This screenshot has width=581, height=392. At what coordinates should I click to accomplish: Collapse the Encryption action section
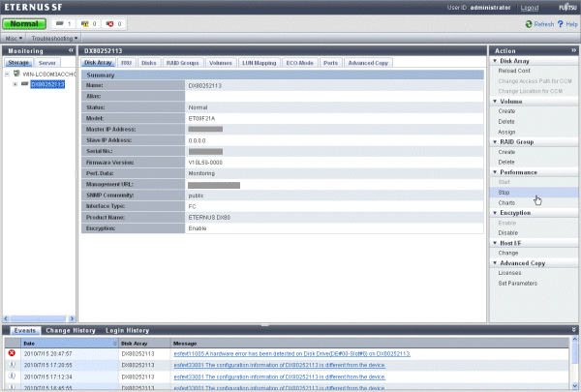pos(495,213)
